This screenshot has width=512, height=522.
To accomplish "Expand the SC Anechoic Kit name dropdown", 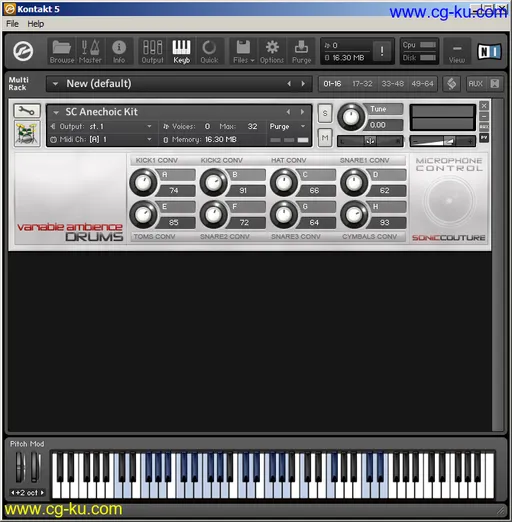I will (x=56, y=112).
